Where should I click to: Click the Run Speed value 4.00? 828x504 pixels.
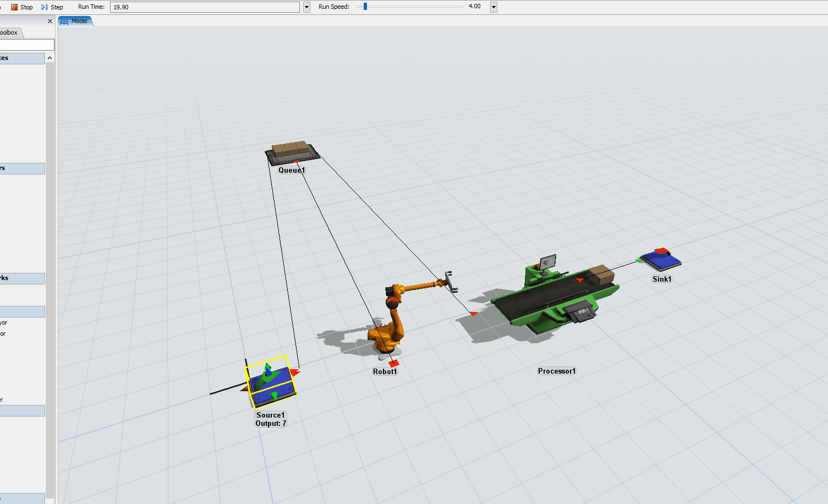(474, 7)
